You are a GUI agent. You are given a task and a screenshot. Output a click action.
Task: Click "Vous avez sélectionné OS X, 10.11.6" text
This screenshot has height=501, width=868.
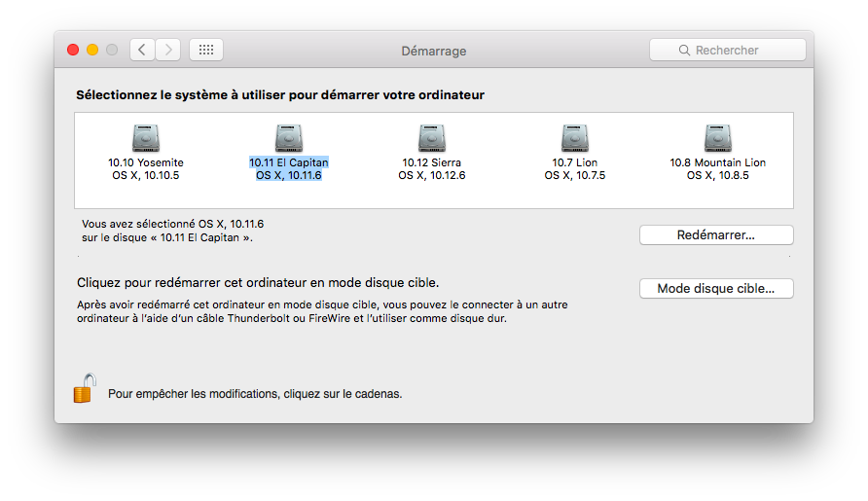(172, 224)
